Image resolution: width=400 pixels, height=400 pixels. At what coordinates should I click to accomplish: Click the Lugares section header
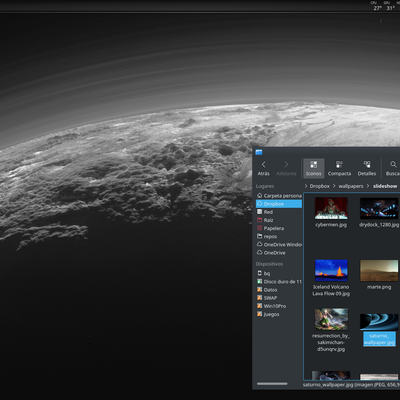pyautogui.click(x=265, y=186)
